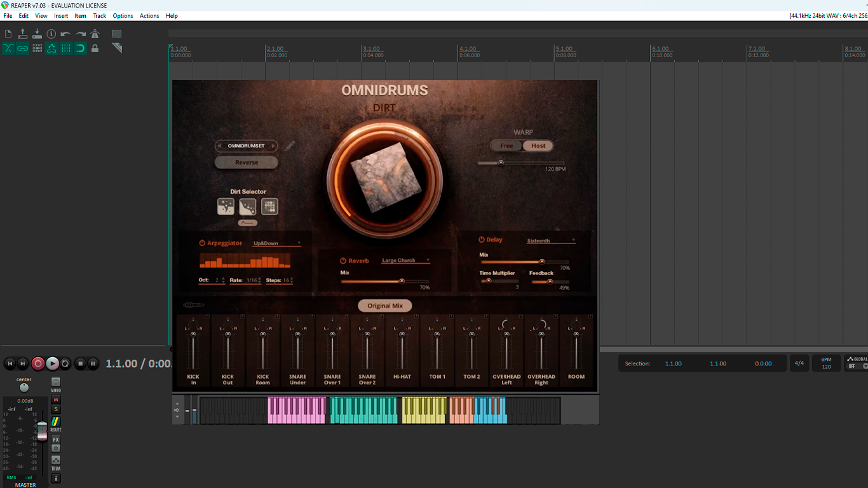Open the View menu

[41, 16]
